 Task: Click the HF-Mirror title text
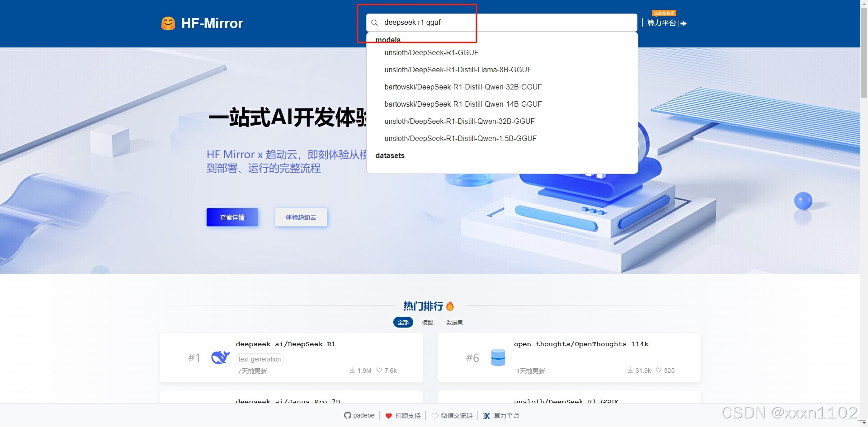pyautogui.click(x=212, y=23)
